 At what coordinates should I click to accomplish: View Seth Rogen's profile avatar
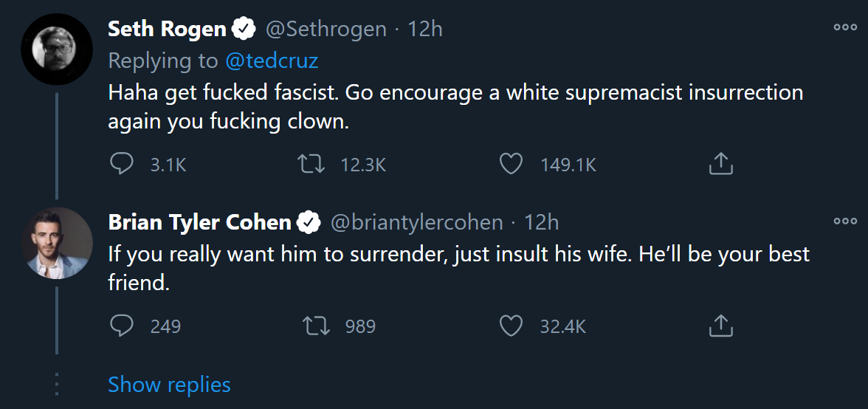pyautogui.click(x=56, y=49)
